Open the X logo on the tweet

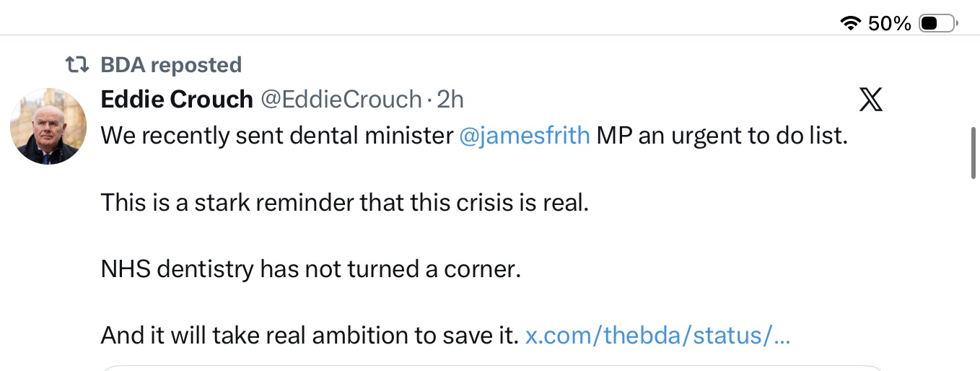pyautogui.click(x=871, y=100)
